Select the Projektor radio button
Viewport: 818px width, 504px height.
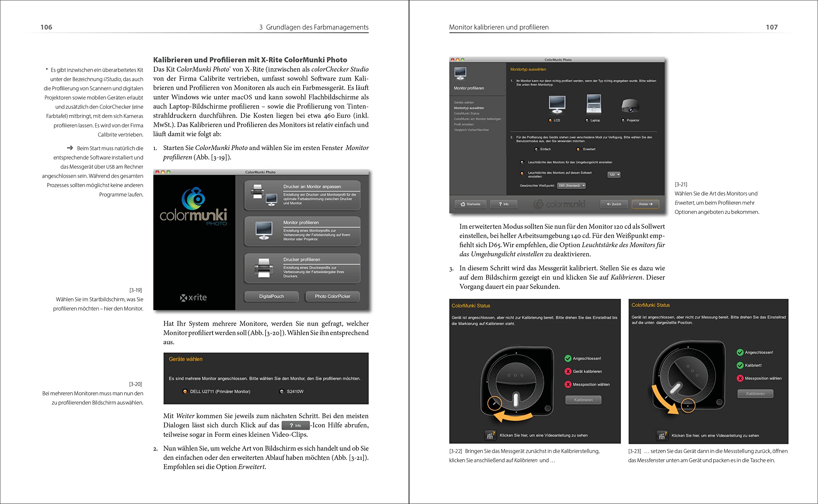coord(623,120)
